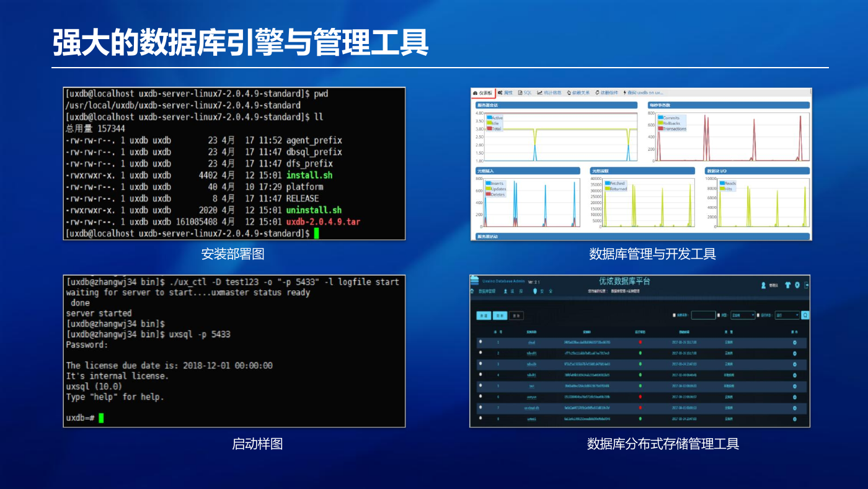The height and width of the screenshot is (489, 868).
Task: Open the user account icon in Uxsino admin header
Action: click(x=763, y=285)
